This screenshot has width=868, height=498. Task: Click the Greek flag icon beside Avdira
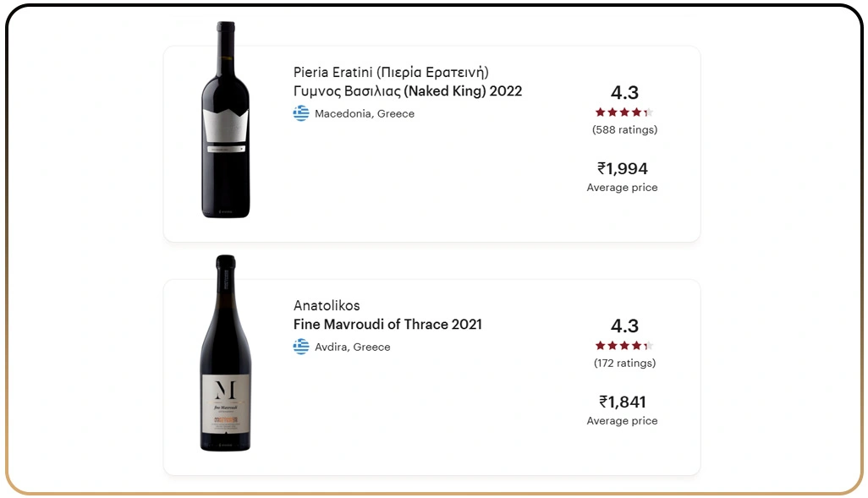click(301, 347)
